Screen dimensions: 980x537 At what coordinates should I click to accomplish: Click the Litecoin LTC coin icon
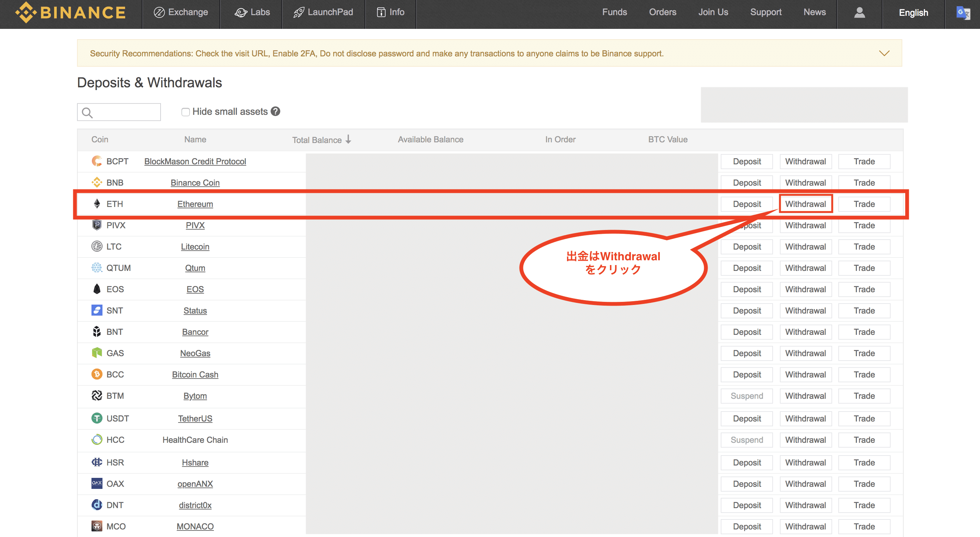[97, 246]
